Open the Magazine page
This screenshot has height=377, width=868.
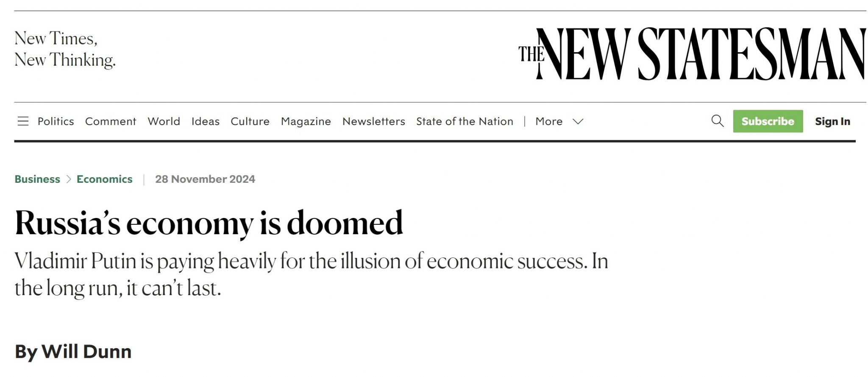click(x=306, y=122)
